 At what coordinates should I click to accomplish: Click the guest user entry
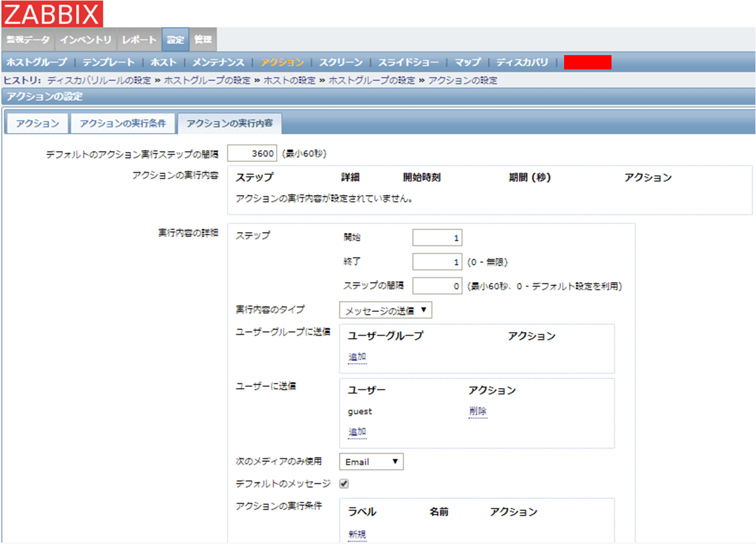[360, 411]
